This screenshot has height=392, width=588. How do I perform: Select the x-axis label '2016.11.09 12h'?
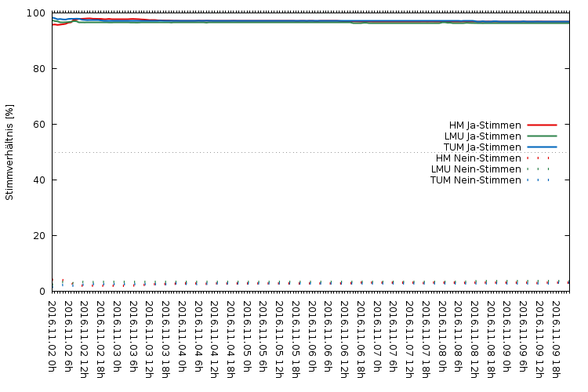[x=539, y=339]
